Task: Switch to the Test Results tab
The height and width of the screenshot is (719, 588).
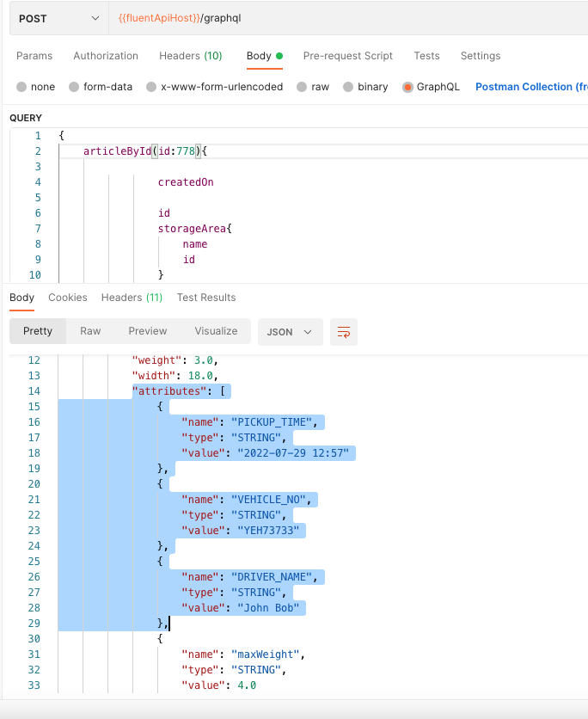Action: click(206, 298)
